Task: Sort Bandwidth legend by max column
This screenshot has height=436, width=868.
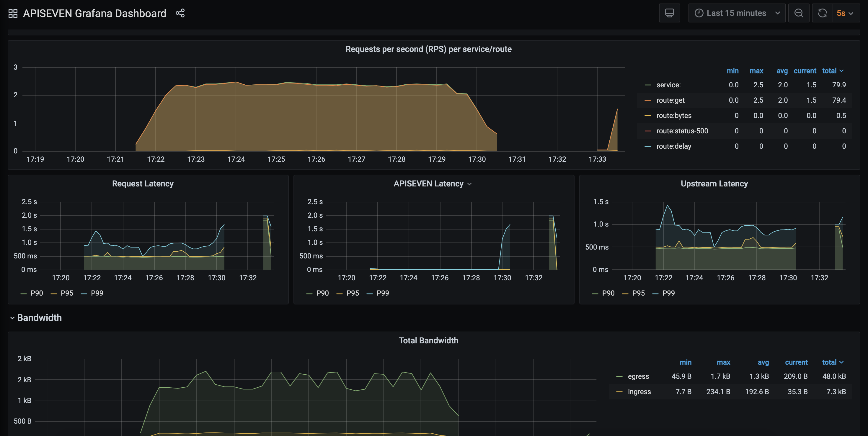Action: coord(723,362)
